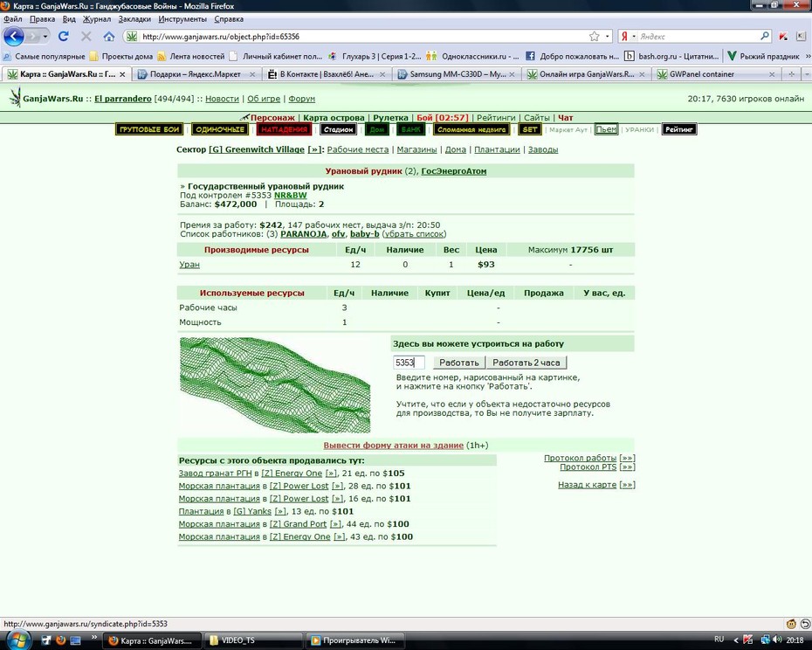The width and height of the screenshot is (812, 650).
Task: Open ГосЭнергоАтом link
Action: pyautogui.click(x=454, y=171)
